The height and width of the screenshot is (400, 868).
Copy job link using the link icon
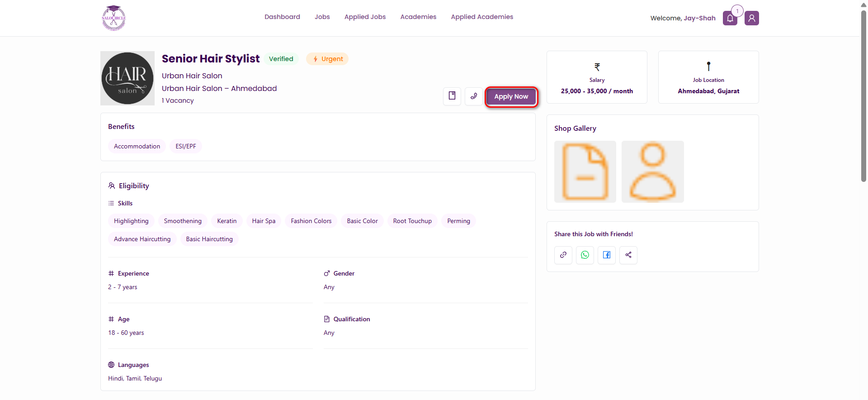pos(563,255)
